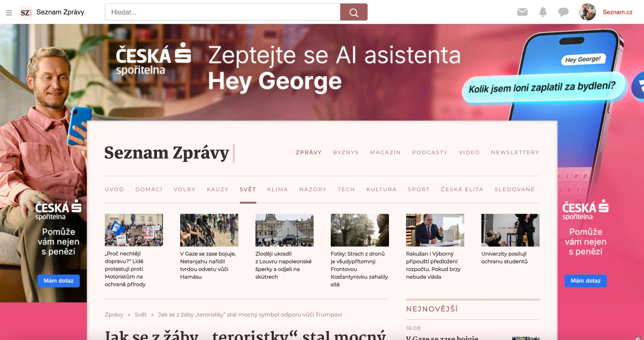This screenshot has height=340, width=644.
Task: Switch to the SPORT category
Action: (419, 189)
